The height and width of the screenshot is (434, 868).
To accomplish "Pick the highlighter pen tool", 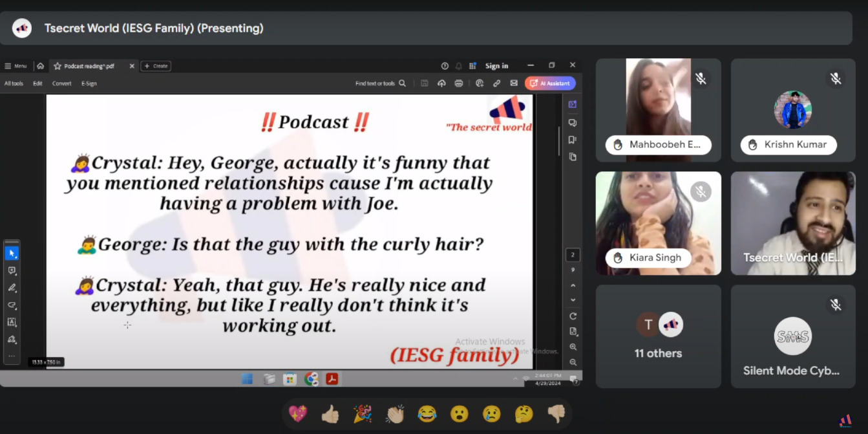I will point(12,288).
